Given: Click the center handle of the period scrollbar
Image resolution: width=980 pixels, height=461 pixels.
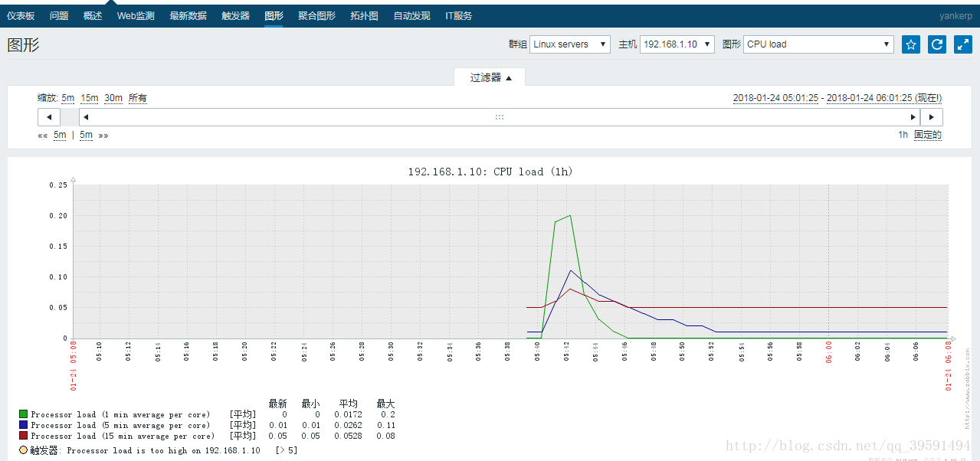Looking at the screenshot, I should (x=499, y=116).
